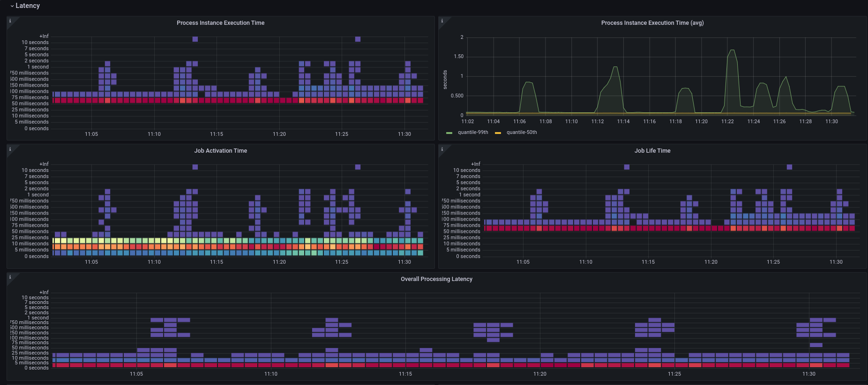This screenshot has width=868, height=385.
Task: Click the 11:20 label on Job Activation Time axis
Action: click(279, 262)
